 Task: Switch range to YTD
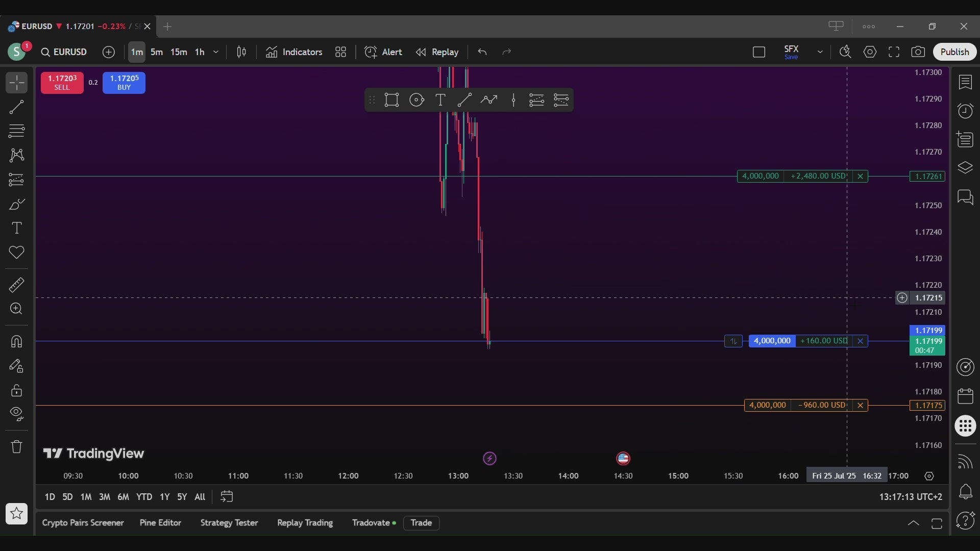click(x=144, y=497)
